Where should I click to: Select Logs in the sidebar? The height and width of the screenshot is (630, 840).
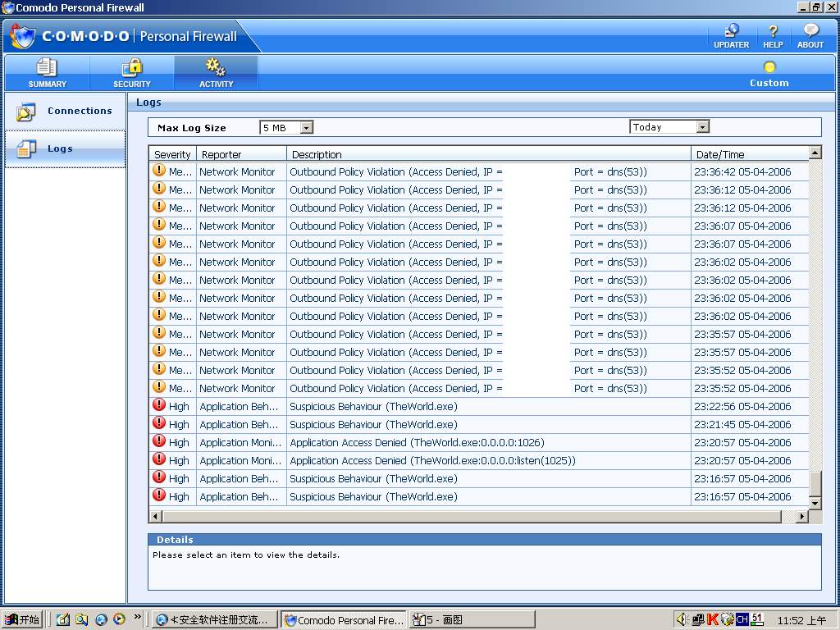66,149
